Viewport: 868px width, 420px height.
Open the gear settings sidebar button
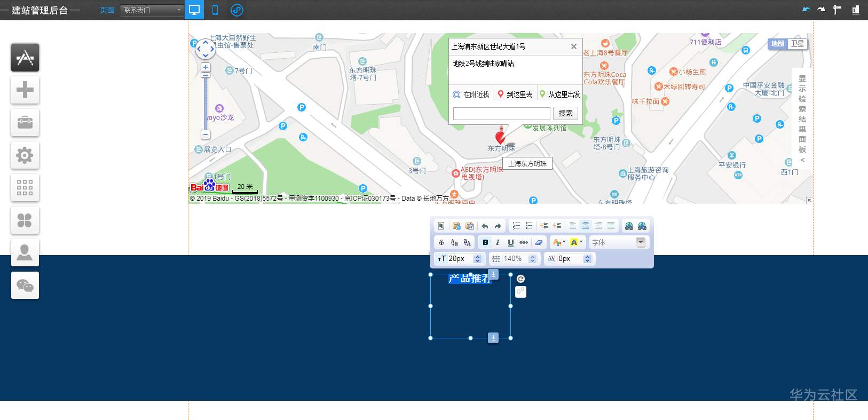[25, 155]
